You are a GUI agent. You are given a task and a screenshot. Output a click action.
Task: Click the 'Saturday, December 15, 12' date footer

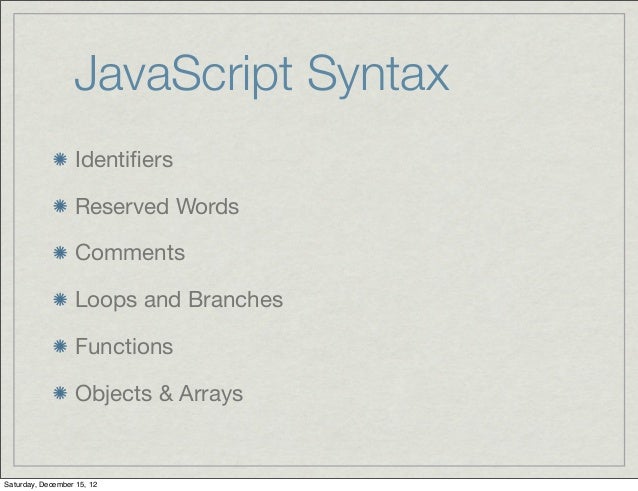(x=50, y=484)
